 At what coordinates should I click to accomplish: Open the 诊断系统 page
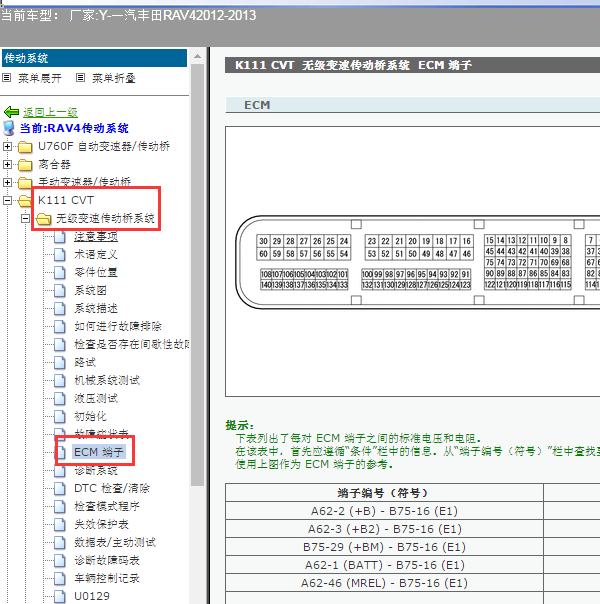(96, 470)
